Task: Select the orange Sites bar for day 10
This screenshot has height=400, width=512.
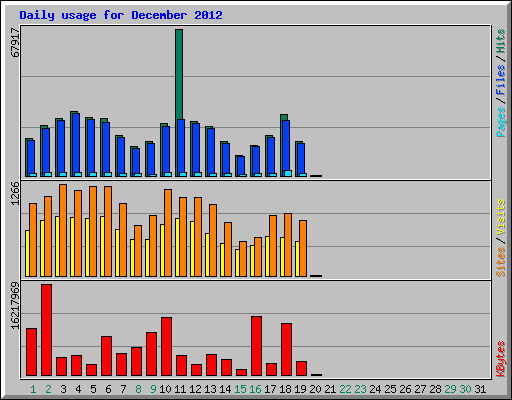Action: pos(168,233)
